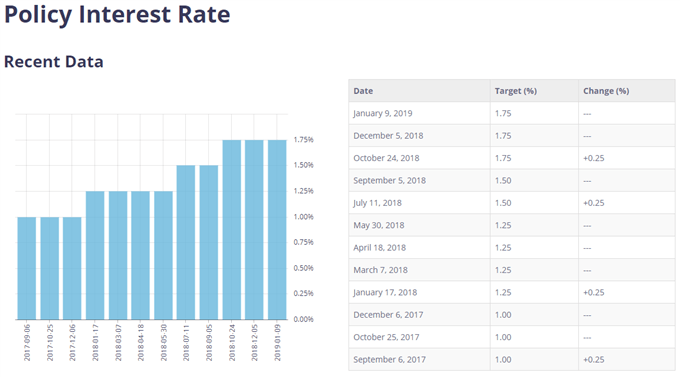
Task: Click the chart bar for 2018-03-07
Action: click(x=118, y=256)
